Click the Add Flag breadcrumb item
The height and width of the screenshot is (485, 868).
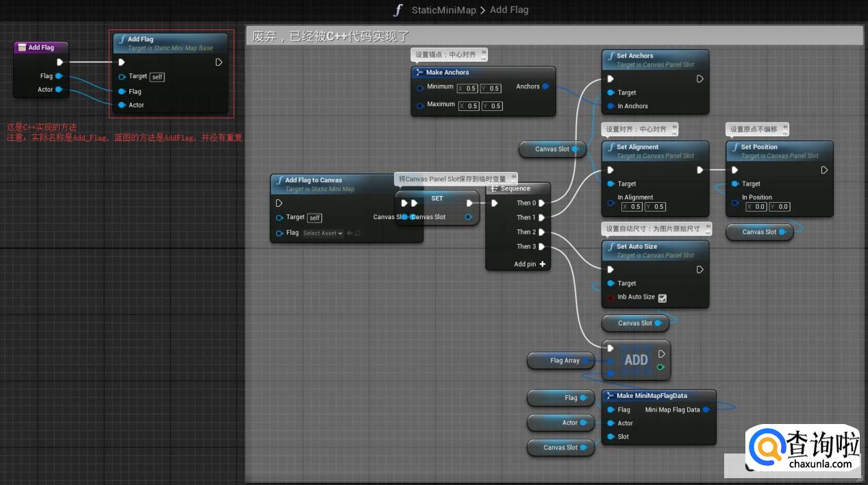[x=509, y=10]
